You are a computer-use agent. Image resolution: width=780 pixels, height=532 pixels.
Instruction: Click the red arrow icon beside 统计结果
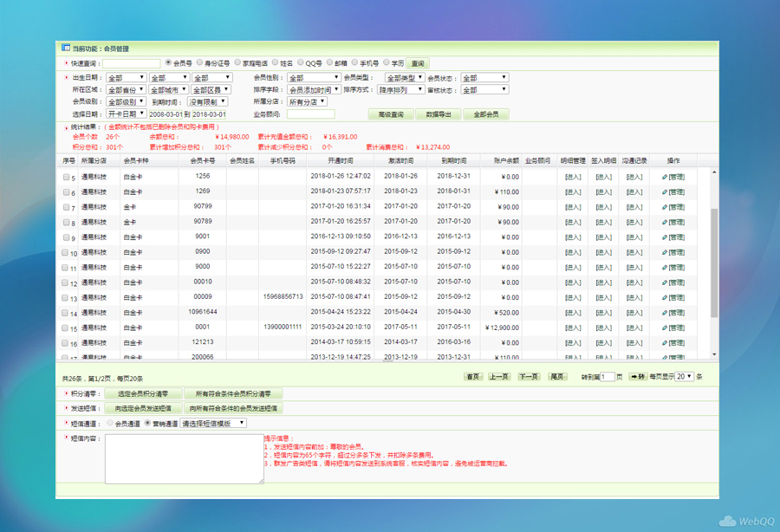coord(67,127)
